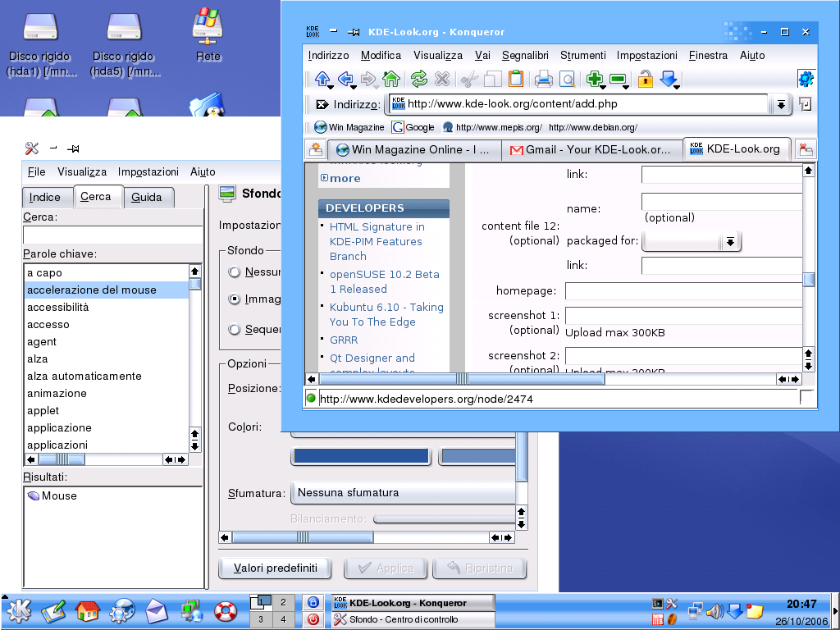Viewport: 840px width, 630px height.
Task: Open the Help lifebuoy icon on panel
Action: pos(226,611)
